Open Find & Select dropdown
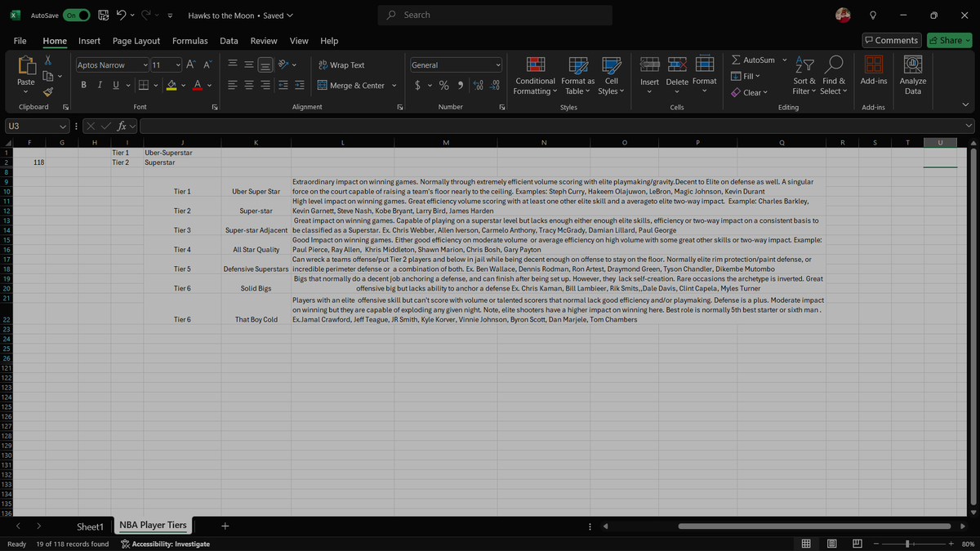The image size is (980, 551). (x=834, y=75)
